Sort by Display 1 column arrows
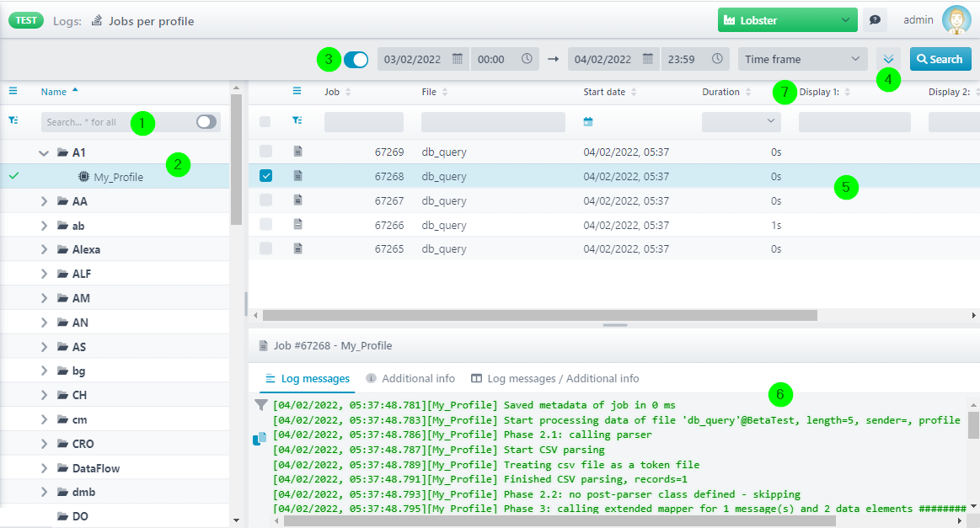The width and height of the screenshot is (980, 528). [848, 92]
